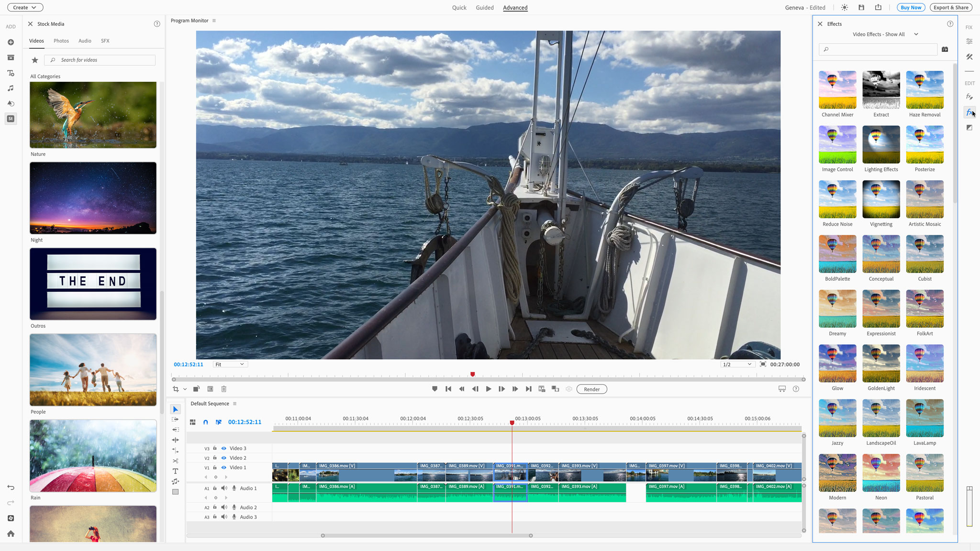
Task: Open the Default Sequence panel menu
Action: (x=234, y=404)
